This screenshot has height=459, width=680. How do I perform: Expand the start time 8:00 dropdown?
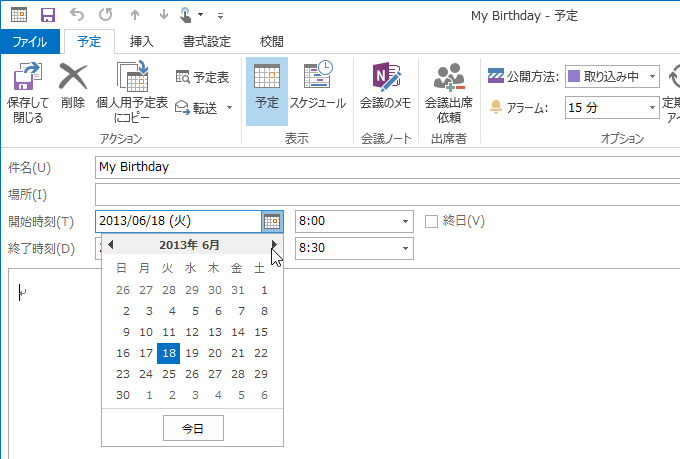coord(405,221)
